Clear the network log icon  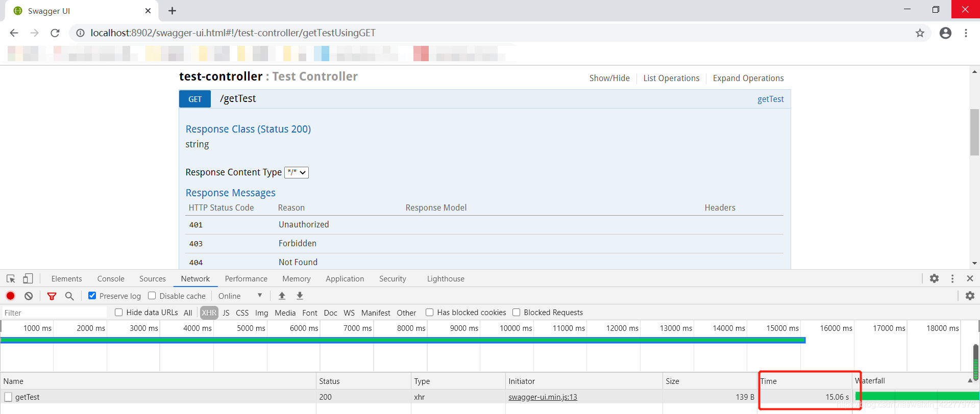tap(29, 296)
